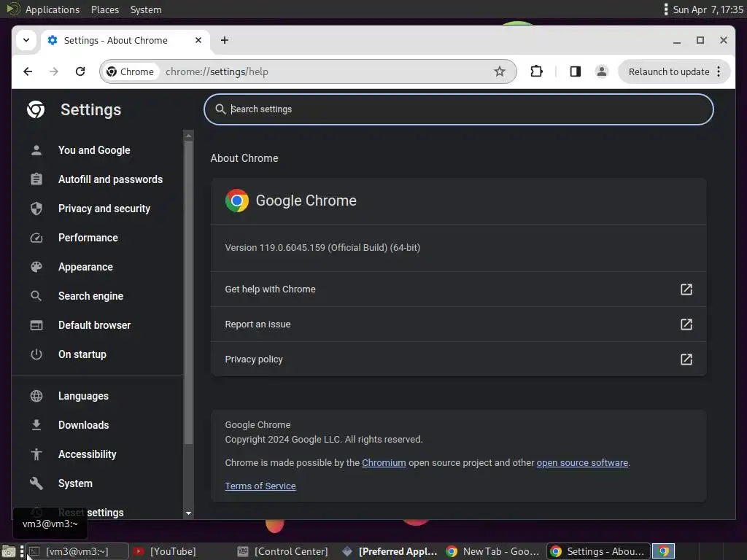Switch to Control Center taskbar window

[x=283, y=551]
